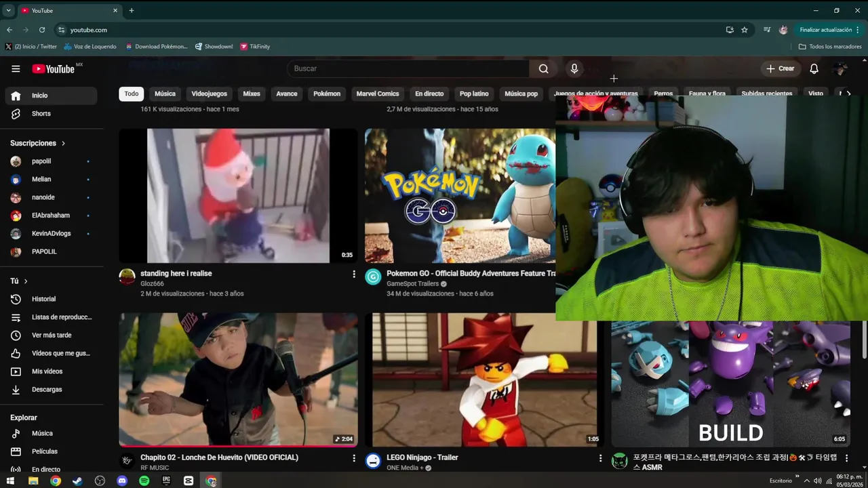Open Discord from taskbar
The height and width of the screenshot is (488, 868).
click(122, 481)
